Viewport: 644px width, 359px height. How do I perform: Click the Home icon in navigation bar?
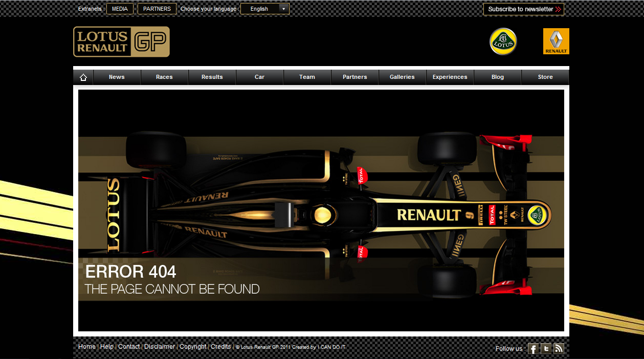83,77
